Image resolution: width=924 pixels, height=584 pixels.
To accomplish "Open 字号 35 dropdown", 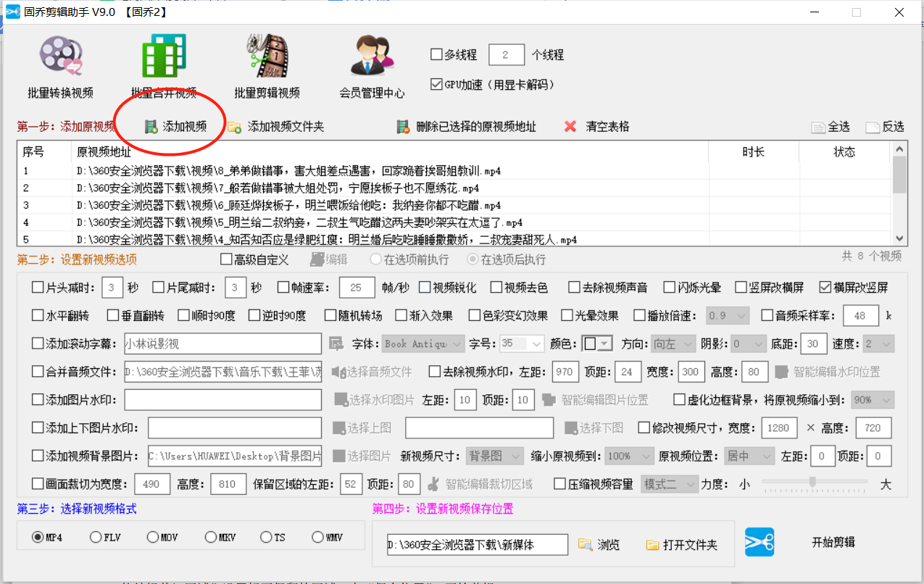I will coord(521,343).
